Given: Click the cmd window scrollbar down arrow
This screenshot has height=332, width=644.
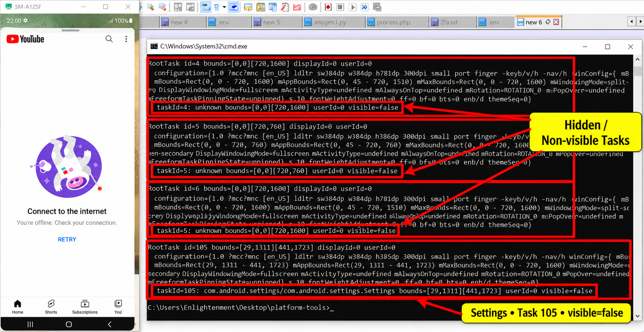Looking at the screenshot, I should coord(638,316).
